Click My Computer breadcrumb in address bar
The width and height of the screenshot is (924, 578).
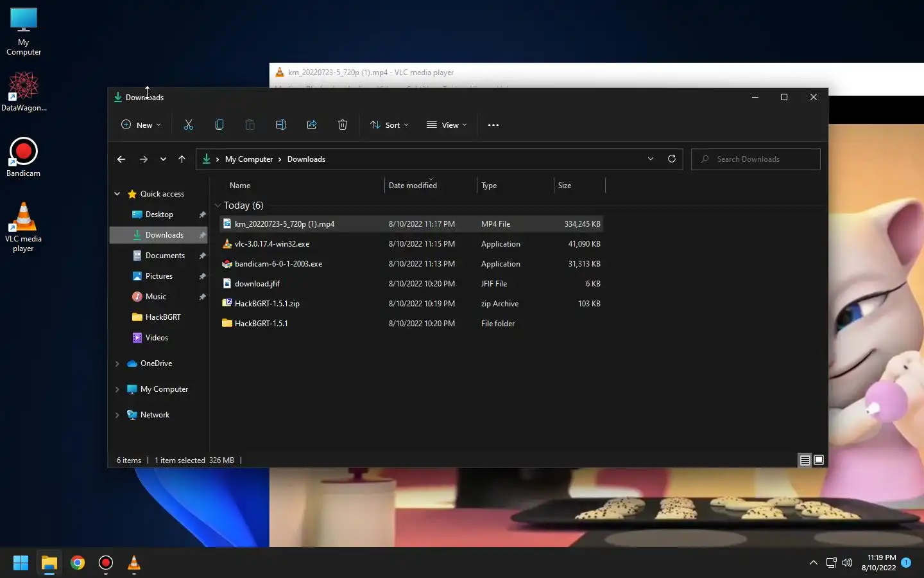(249, 159)
